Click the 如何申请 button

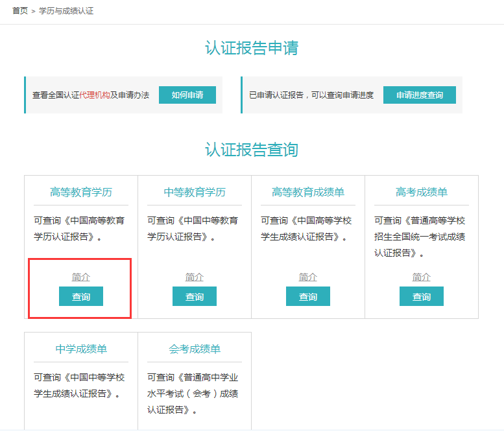click(187, 95)
